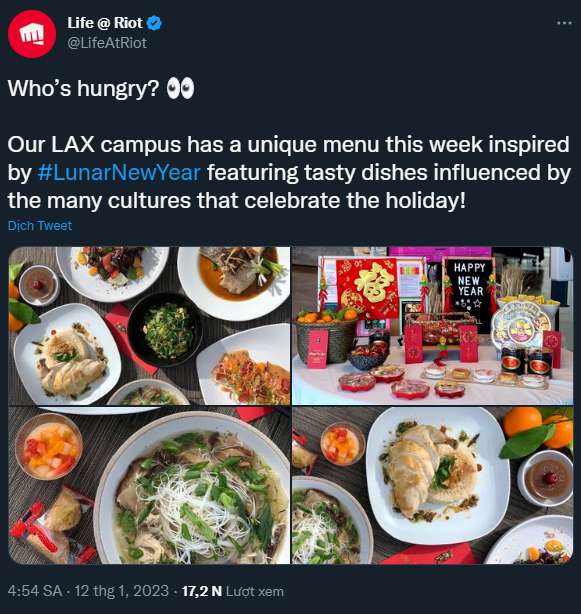Click the tweet text about LAX campus
This screenshot has height=614, width=581.
coord(289,172)
